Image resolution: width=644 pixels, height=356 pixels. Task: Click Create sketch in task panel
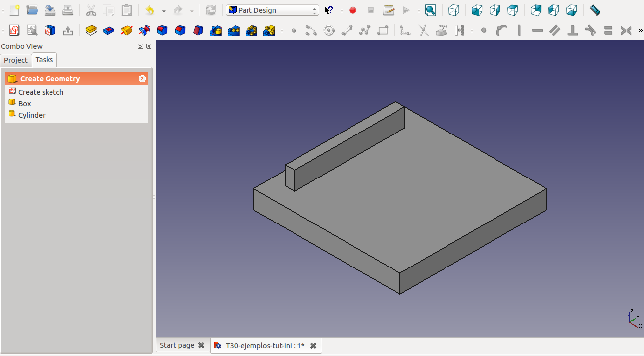pos(41,92)
